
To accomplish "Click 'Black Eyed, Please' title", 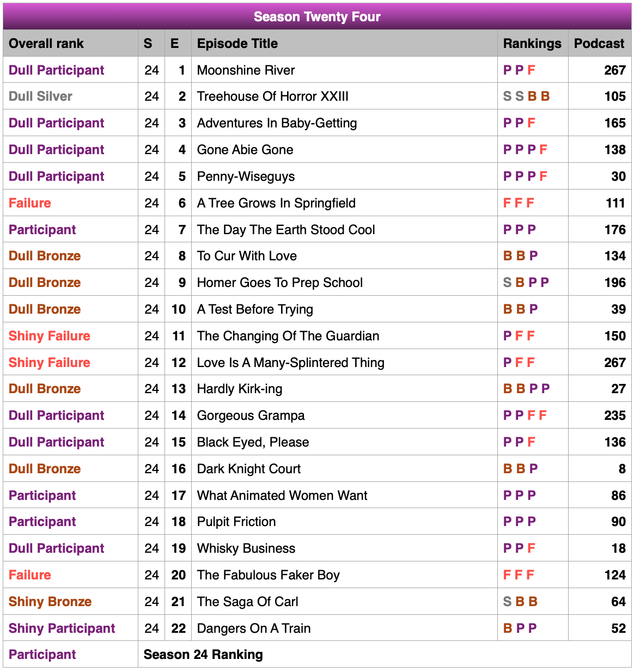I will coord(253,442).
